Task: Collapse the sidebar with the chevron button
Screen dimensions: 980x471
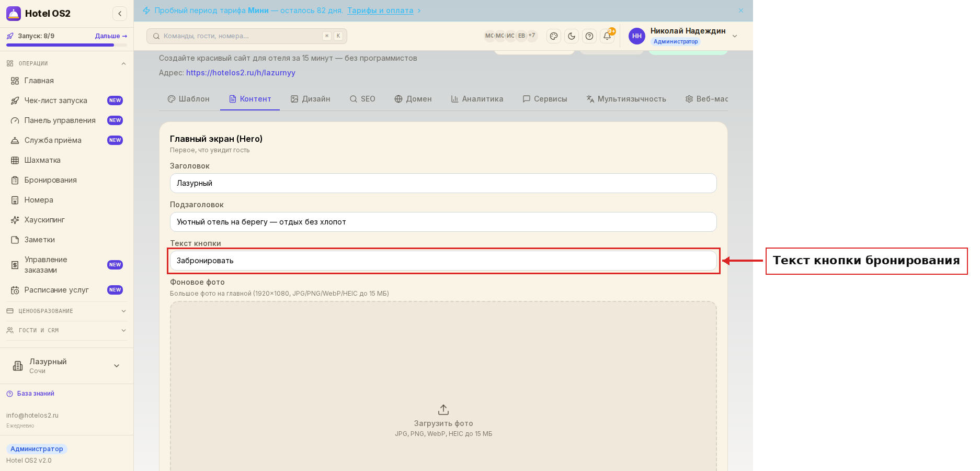Action: coord(120,14)
